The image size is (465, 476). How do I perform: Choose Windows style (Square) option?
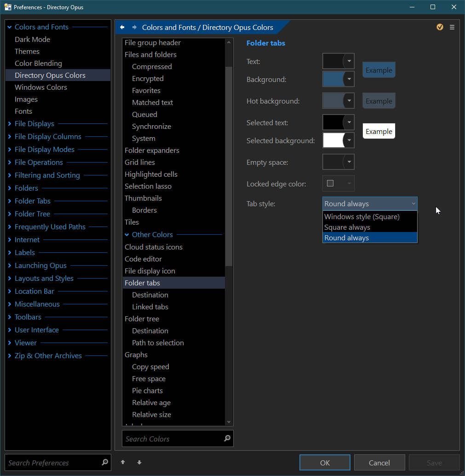(370, 216)
